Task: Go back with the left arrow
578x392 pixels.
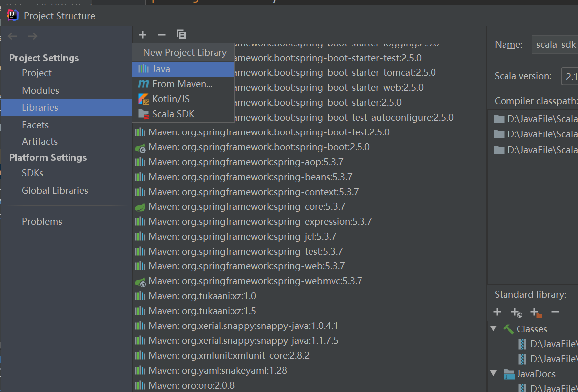Action: point(13,36)
